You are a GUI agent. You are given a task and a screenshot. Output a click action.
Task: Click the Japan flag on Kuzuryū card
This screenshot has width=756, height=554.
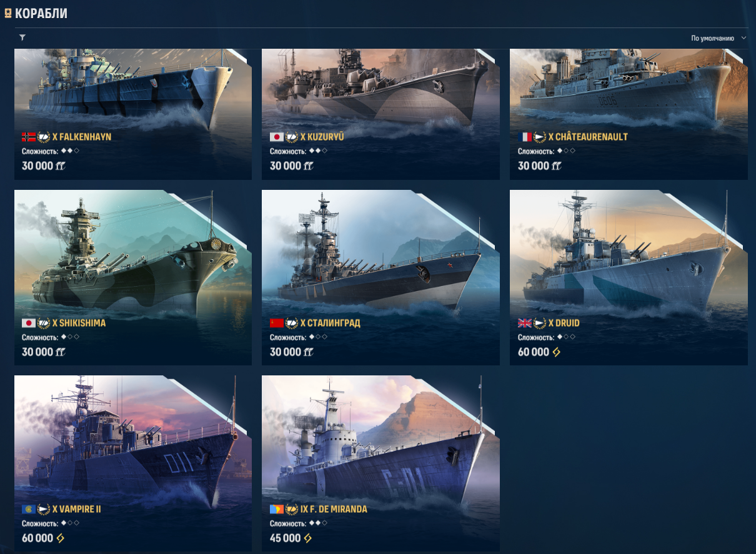tap(276, 137)
